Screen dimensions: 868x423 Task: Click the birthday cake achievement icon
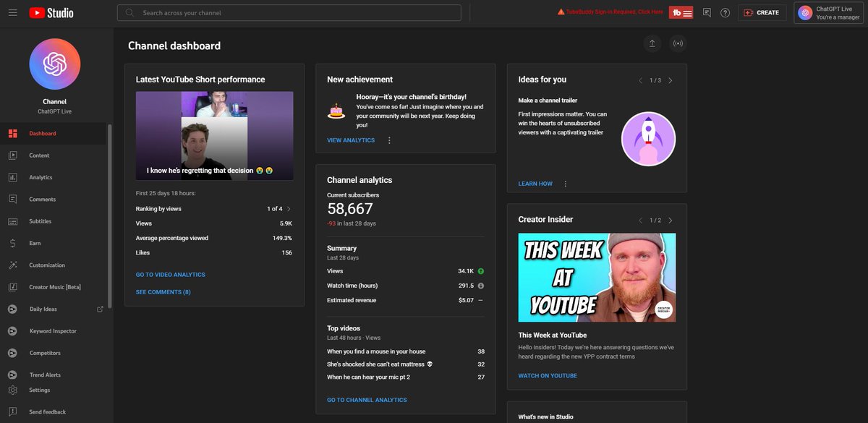336,111
